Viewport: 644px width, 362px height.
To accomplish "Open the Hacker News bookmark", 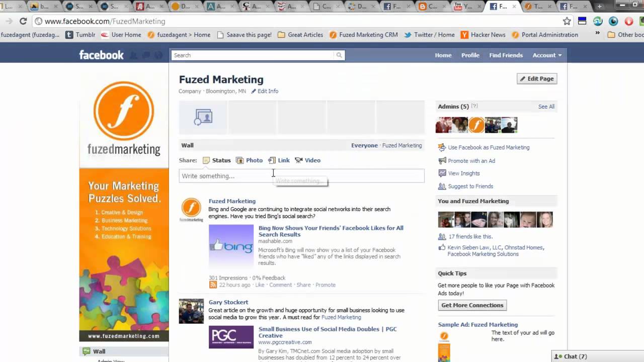I will (x=482, y=35).
